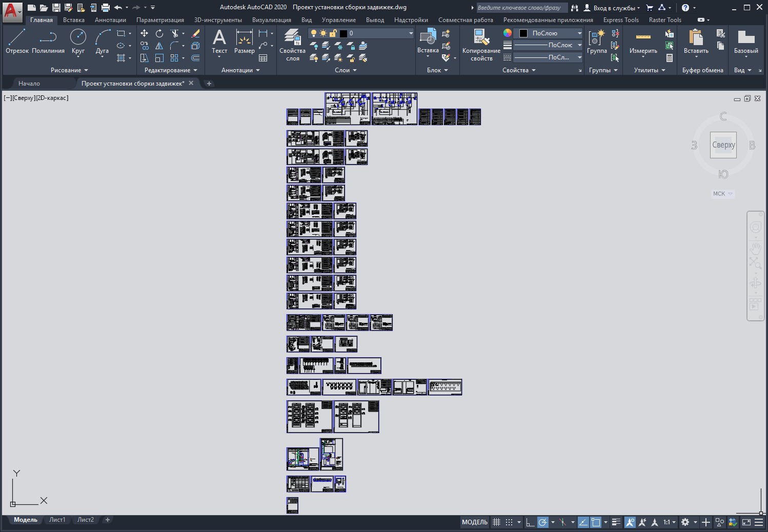Click the МОДЕЛЬ status bar button
Screen dimensions: 768x532
(474, 522)
